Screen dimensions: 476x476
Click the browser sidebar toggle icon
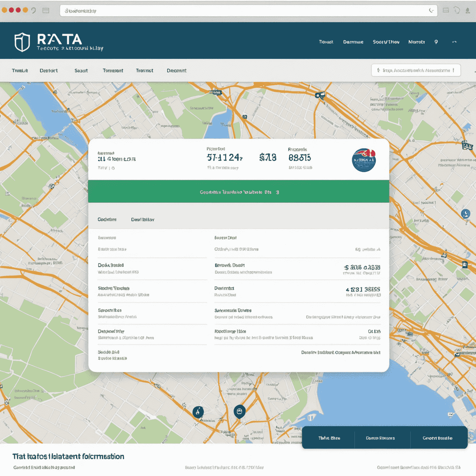[x=46, y=11]
